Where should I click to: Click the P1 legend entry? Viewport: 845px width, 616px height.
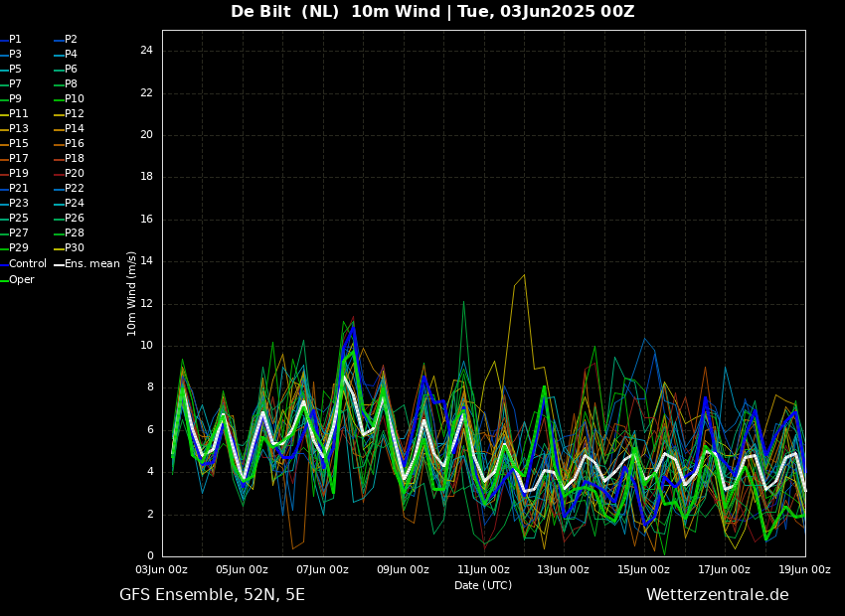click(15, 40)
